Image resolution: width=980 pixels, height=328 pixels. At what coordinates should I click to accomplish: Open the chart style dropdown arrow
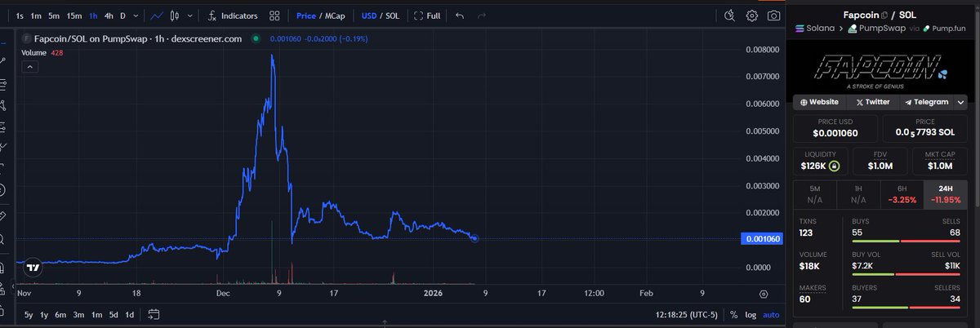click(x=190, y=16)
